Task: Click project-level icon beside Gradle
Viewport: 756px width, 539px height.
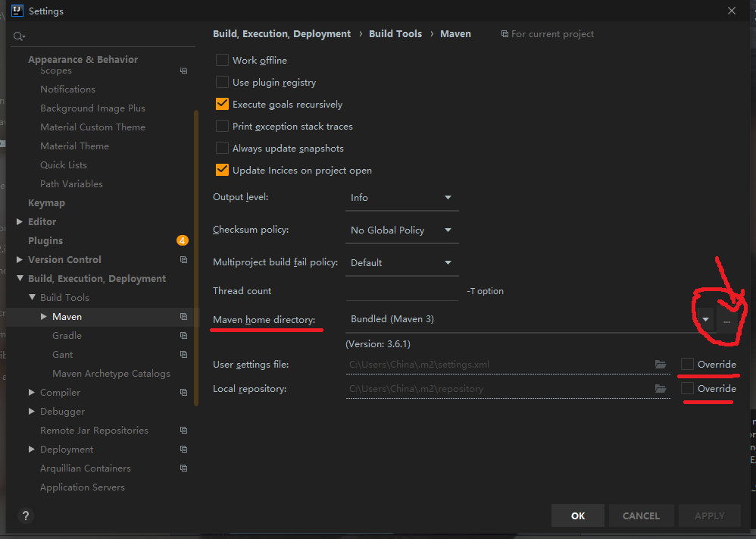Action: tap(183, 335)
